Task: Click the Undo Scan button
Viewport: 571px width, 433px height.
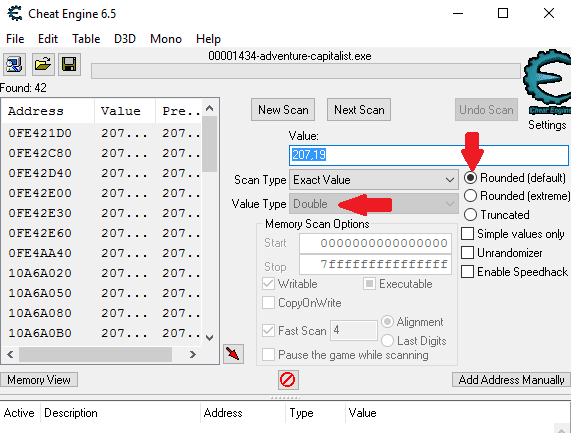Action: [x=486, y=110]
